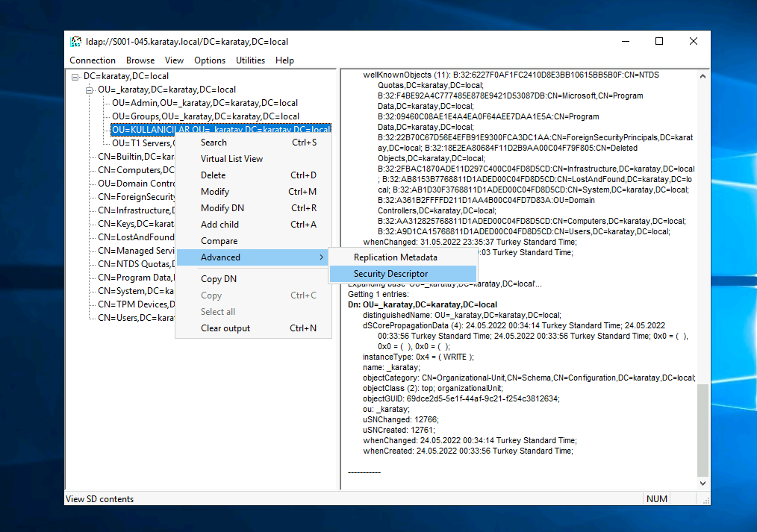The width and height of the screenshot is (757, 532).
Task: Choose Compare from the context menu
Action: click(x=253, y=241)
